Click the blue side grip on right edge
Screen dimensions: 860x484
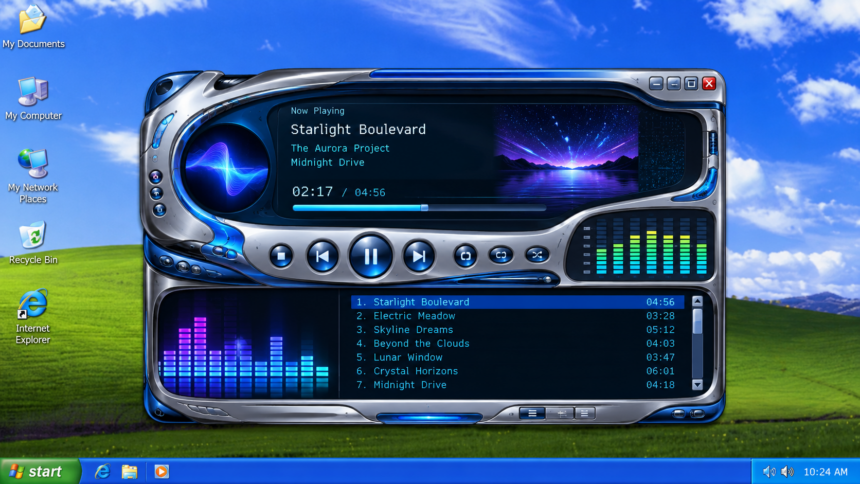point(713,143)
